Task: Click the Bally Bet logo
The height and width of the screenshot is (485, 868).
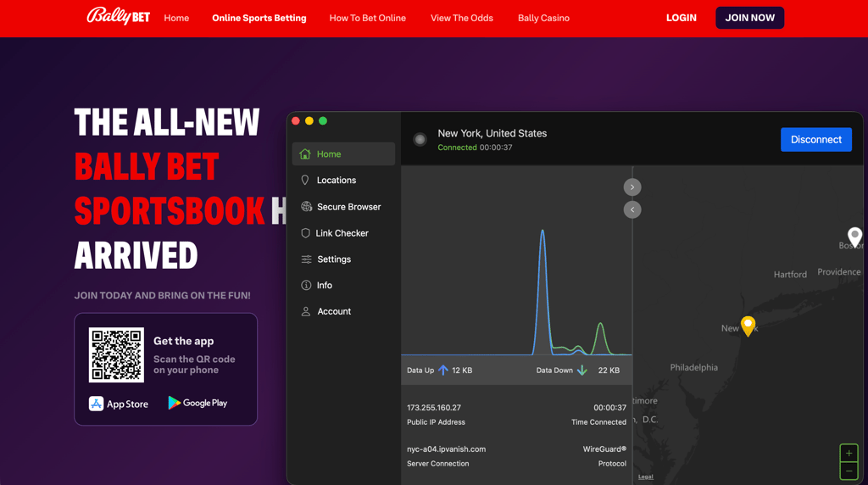Action: point(119,16)
